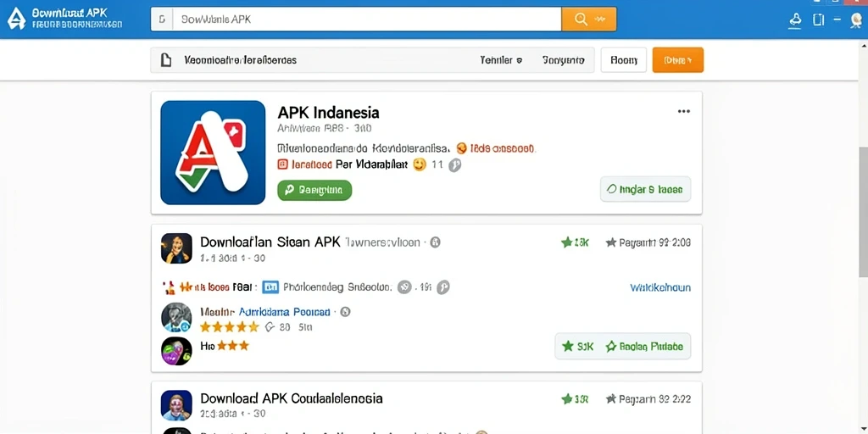The width and height of the screenshot is (868, 434).
Task: Open the APK site logo in header
Action: [x=16, y=19]
